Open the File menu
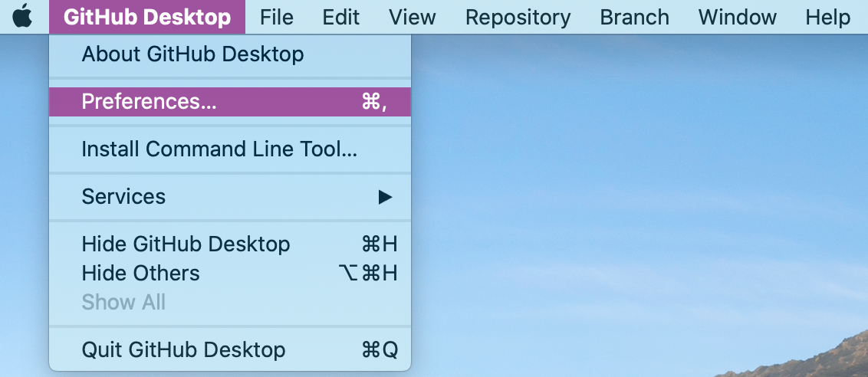Viewport: 868px width, 377px height. tap(276, 17)
